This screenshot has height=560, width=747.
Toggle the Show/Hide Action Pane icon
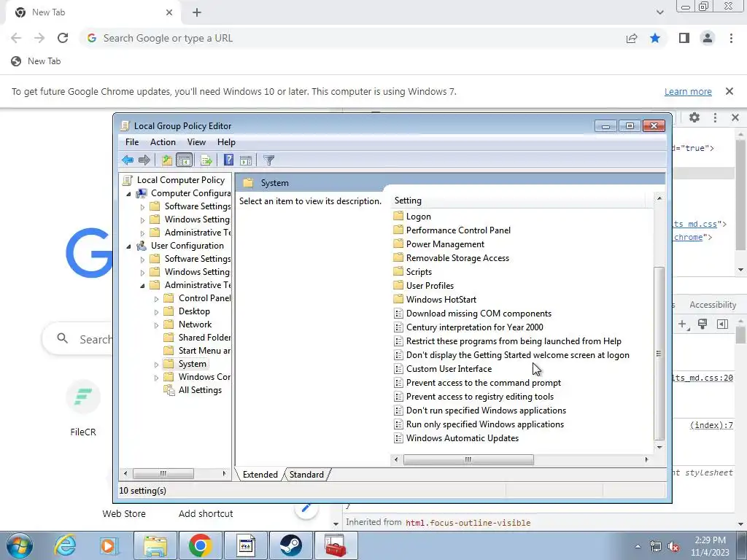click(x=246, y=160)
